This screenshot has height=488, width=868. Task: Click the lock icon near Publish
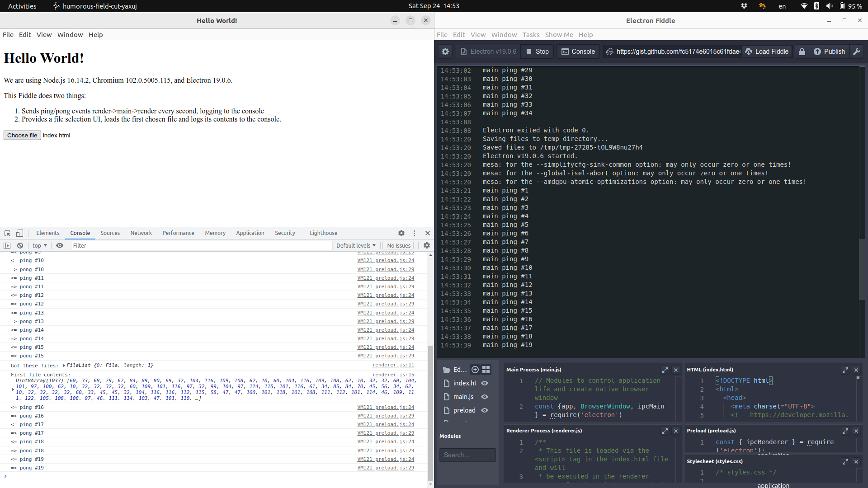[x=802, y=52]
